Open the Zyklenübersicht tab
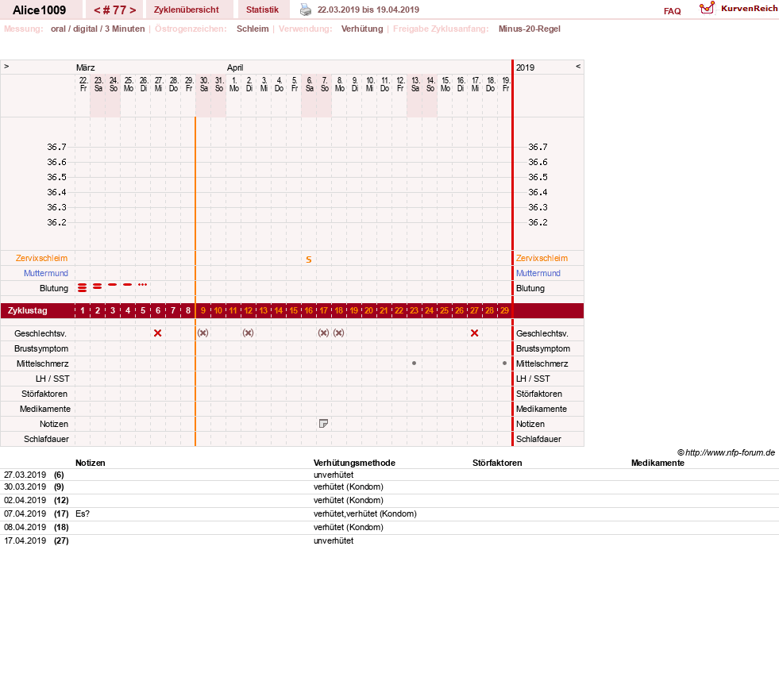779x700 pixels. point(187,10)
